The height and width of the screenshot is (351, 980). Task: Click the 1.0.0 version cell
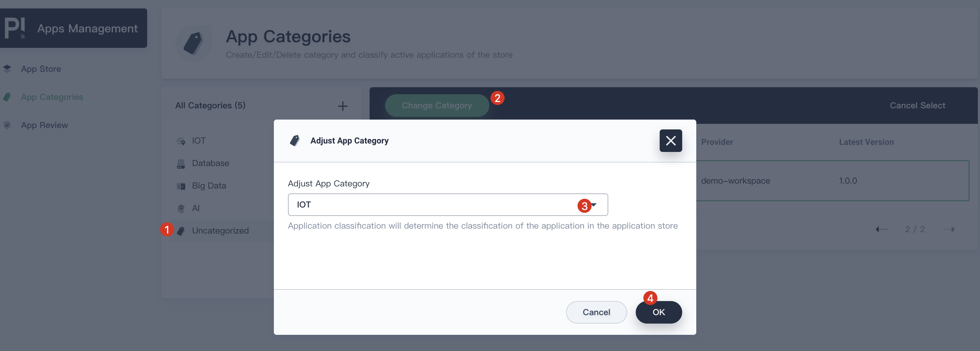click(x=848, y=181)
